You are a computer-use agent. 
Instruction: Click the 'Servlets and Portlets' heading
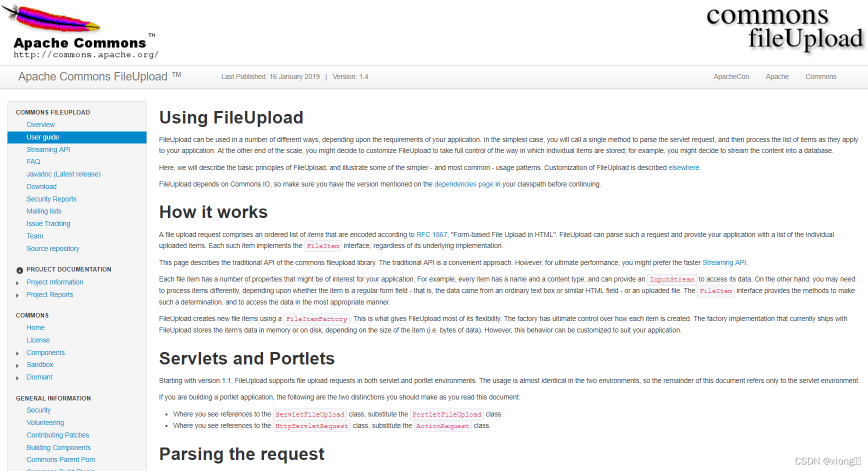point(247,358)
